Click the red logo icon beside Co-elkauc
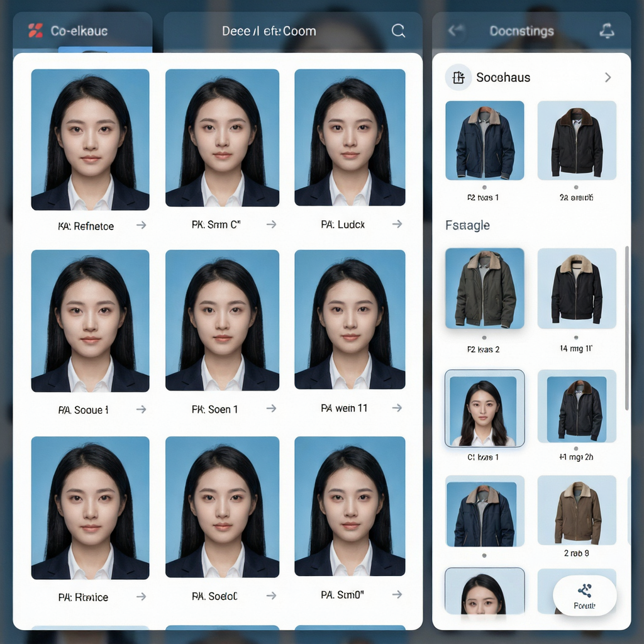 (x=35, y=31)
